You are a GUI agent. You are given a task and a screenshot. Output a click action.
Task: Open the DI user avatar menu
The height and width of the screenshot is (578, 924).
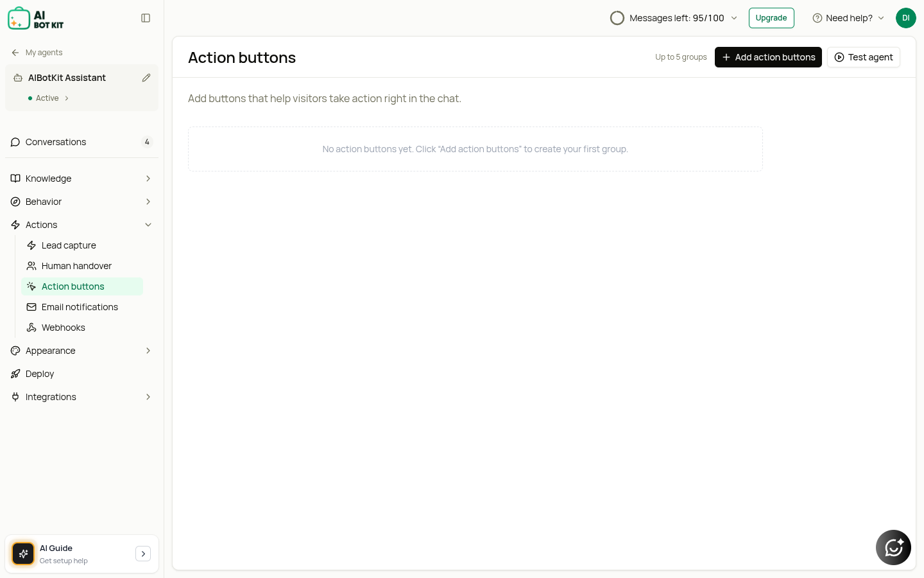(906, 18)
